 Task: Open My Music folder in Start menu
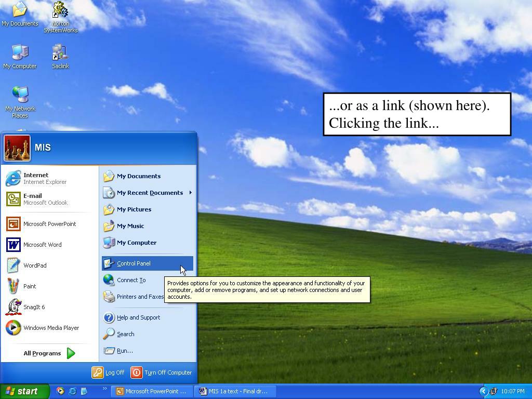147,226
